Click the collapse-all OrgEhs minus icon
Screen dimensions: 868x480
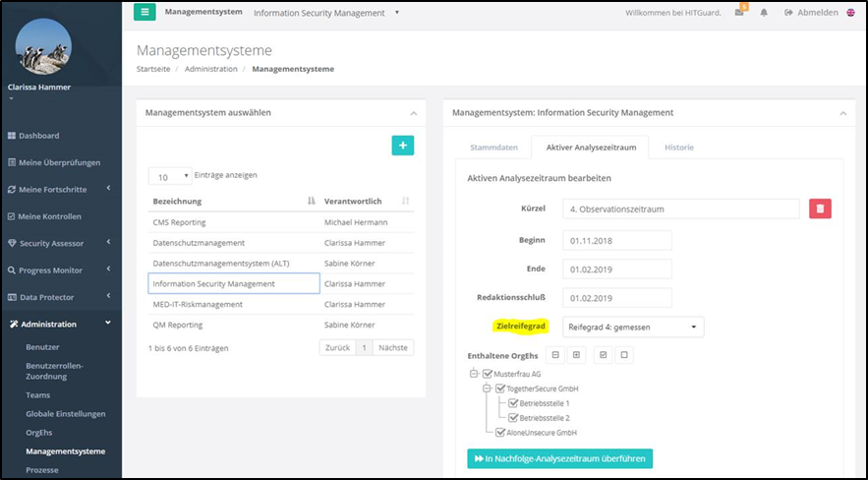point(555,354)
